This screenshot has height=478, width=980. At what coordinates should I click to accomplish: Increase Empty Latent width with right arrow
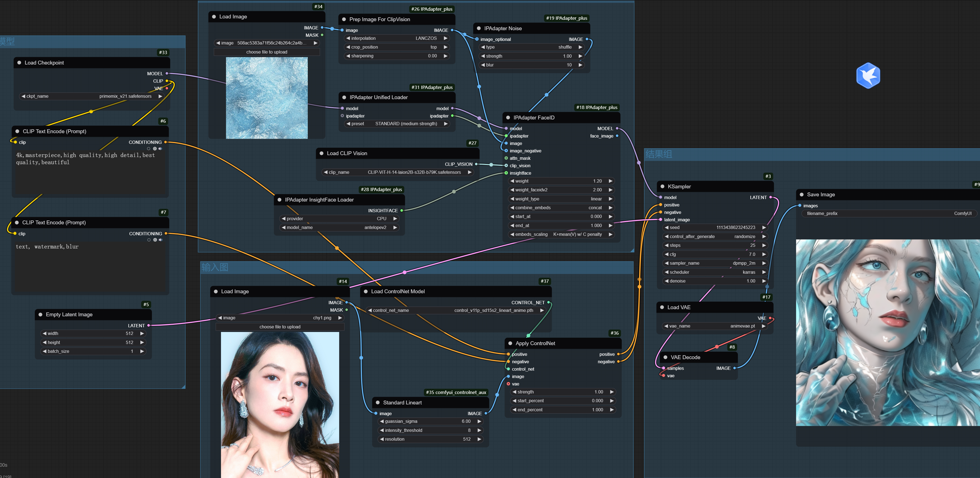(x=142, y=334)
